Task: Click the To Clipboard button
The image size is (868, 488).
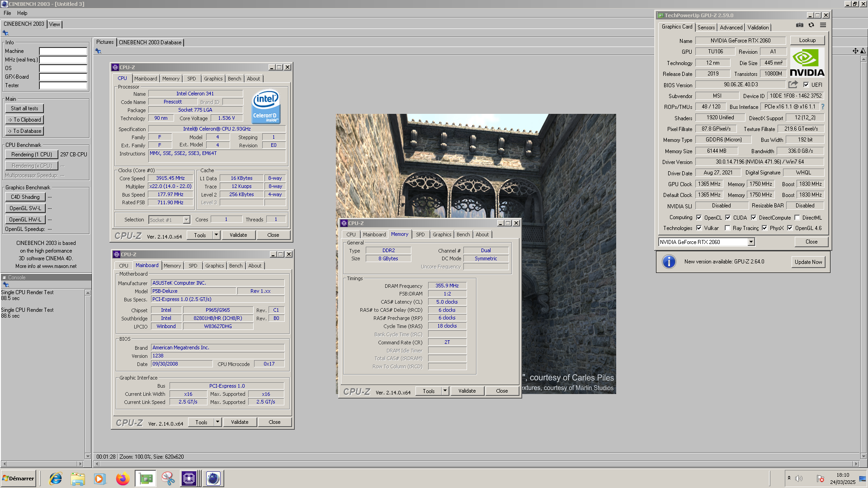Action: 24,120
